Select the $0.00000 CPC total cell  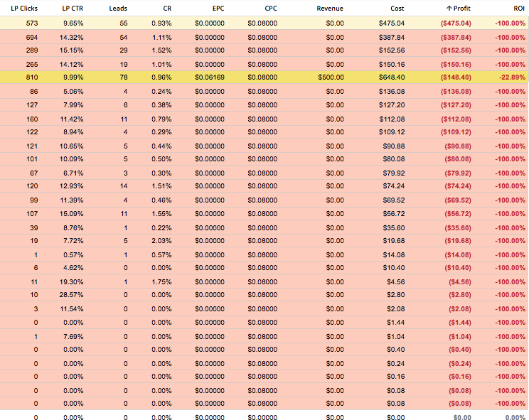coord(262,417)
